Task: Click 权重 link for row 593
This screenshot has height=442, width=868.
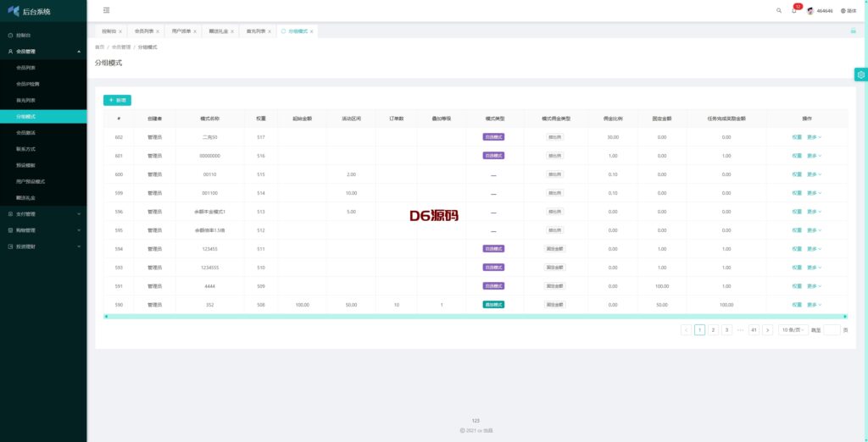Action: point(797,268)
